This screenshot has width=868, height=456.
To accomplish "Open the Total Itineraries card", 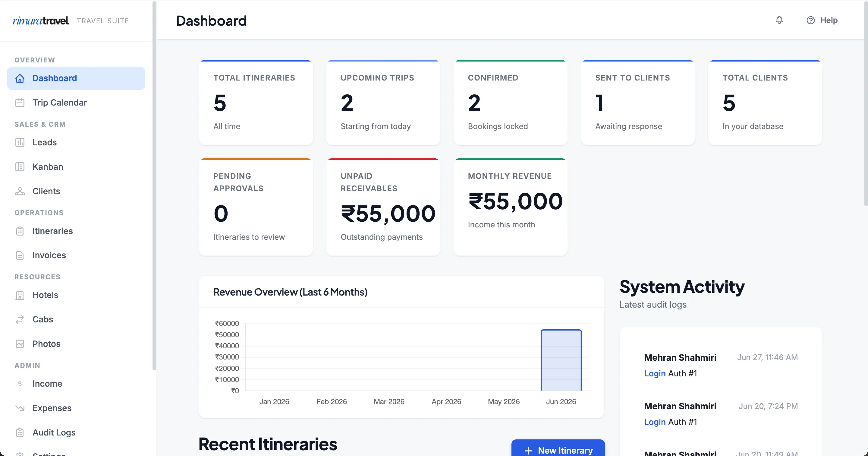I will coord(256,103).
